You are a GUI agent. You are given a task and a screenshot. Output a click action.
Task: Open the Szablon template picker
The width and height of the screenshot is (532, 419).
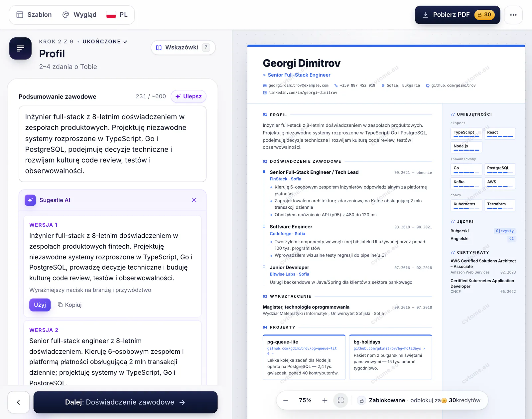34,15
